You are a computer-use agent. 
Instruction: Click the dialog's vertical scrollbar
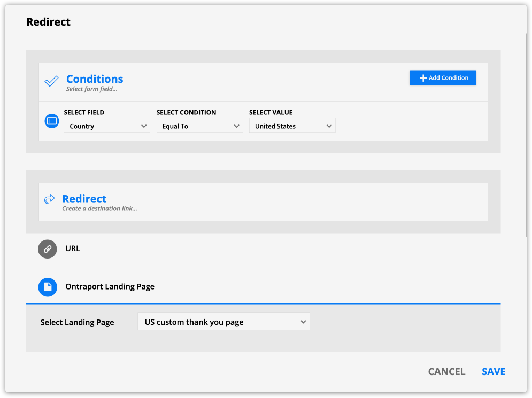coord(526,134)
